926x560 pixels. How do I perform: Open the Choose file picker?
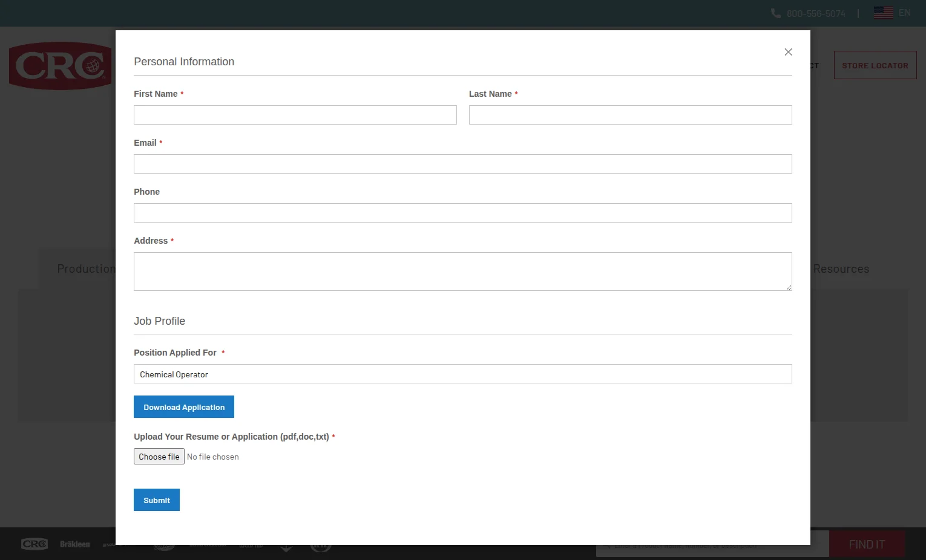click(159, 457)
